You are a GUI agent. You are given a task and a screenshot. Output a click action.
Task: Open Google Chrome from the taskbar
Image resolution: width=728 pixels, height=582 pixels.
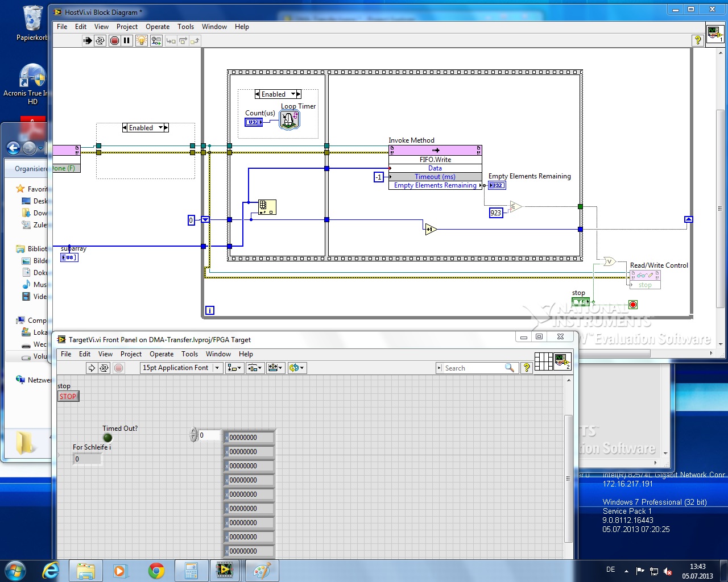(156, 571)
